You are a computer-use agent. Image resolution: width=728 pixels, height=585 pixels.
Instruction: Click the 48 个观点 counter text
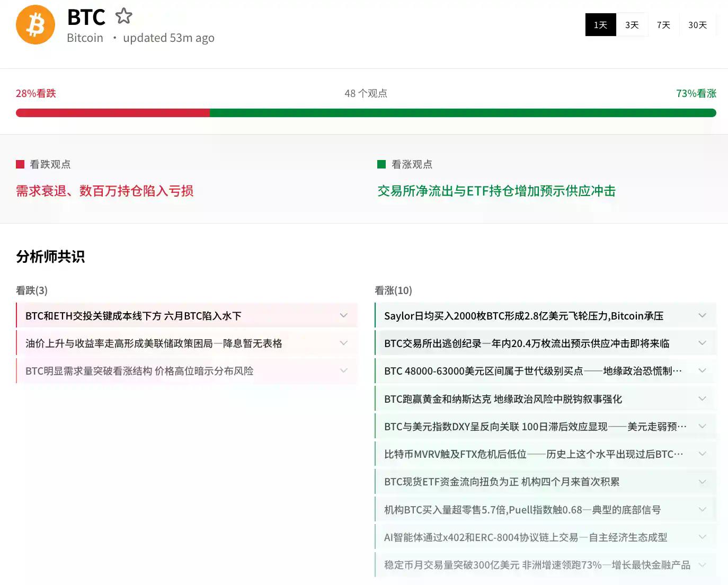(x=366, y=93)
